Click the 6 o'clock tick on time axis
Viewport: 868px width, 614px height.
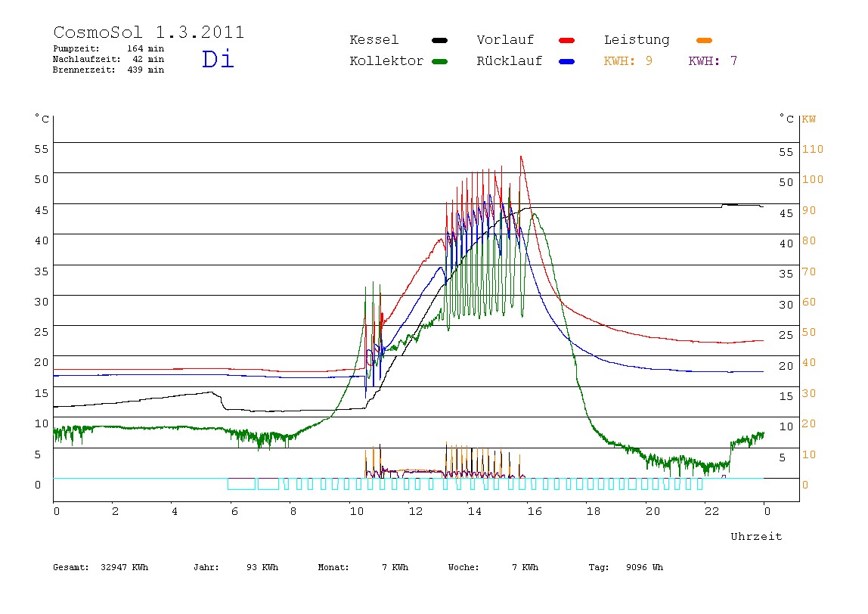[x=234, y=512]
